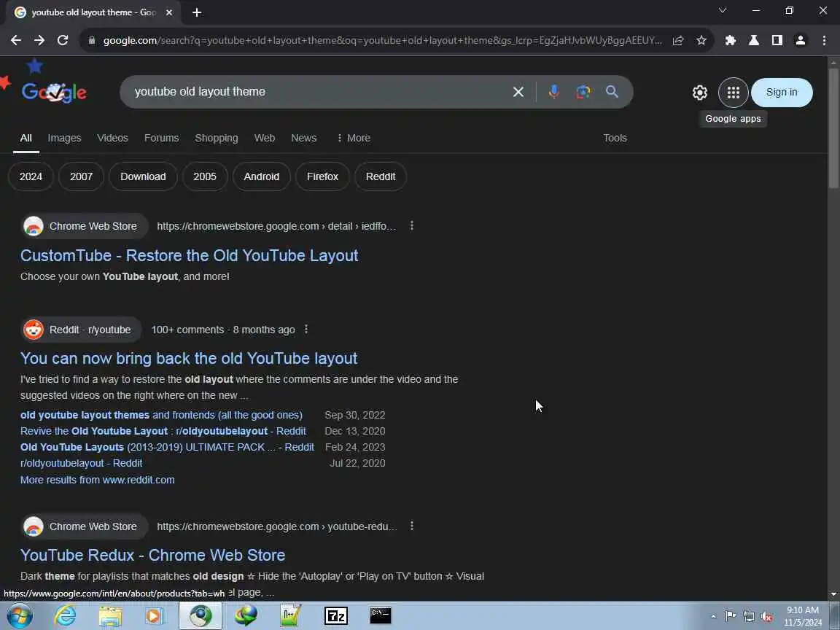This screenshot has width=840, height=630.
Task: Launch Internet Explorer from taskbar
Action: coord(65,615)
